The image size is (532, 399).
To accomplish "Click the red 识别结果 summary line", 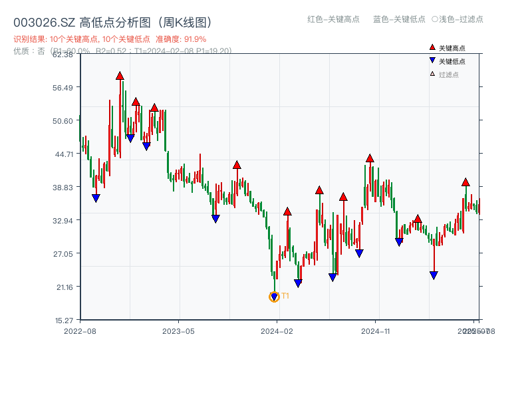I will pos(110,39).
